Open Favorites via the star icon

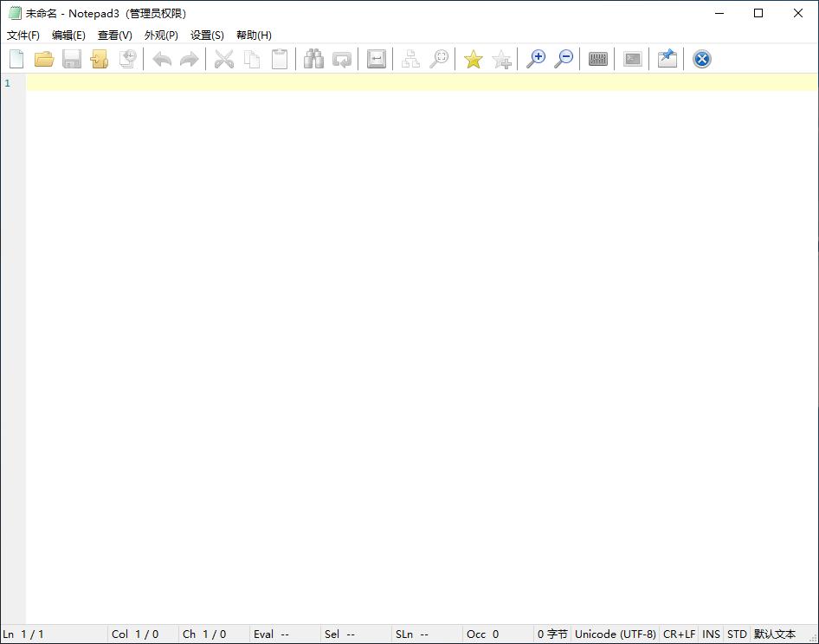point(473,58)
